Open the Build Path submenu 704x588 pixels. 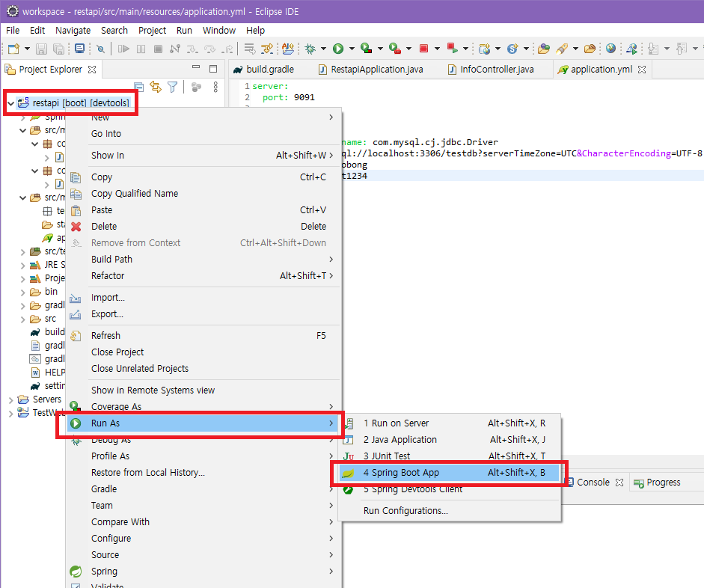point(203,260)
